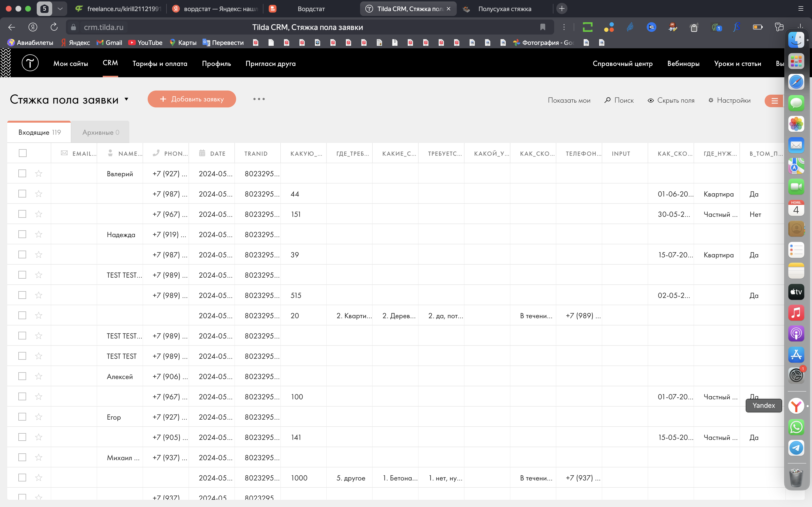This screenshot has height=507, width=812.
Task: Open Telegram from the dock
Action: pyautogui.click(x=796, y=448)
